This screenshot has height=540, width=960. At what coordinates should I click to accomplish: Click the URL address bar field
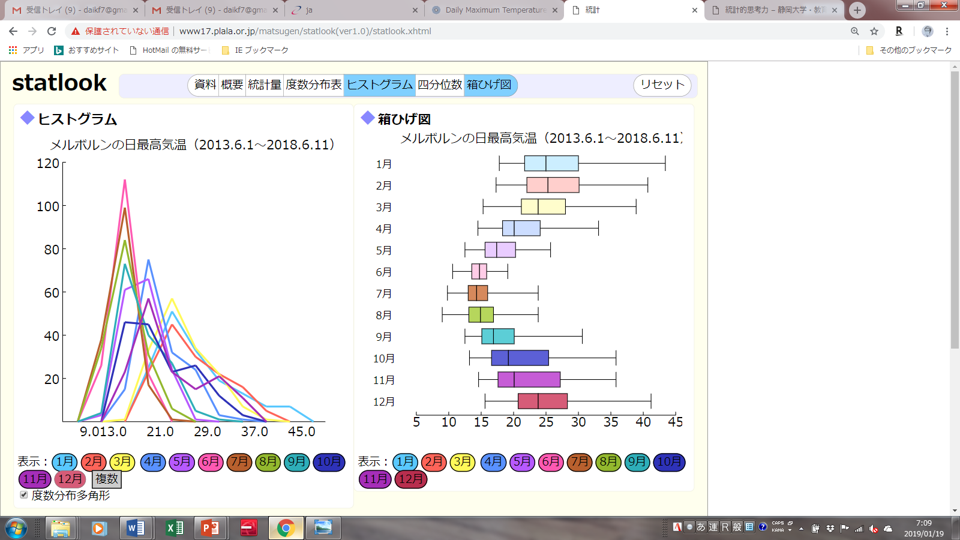(500, 31)
